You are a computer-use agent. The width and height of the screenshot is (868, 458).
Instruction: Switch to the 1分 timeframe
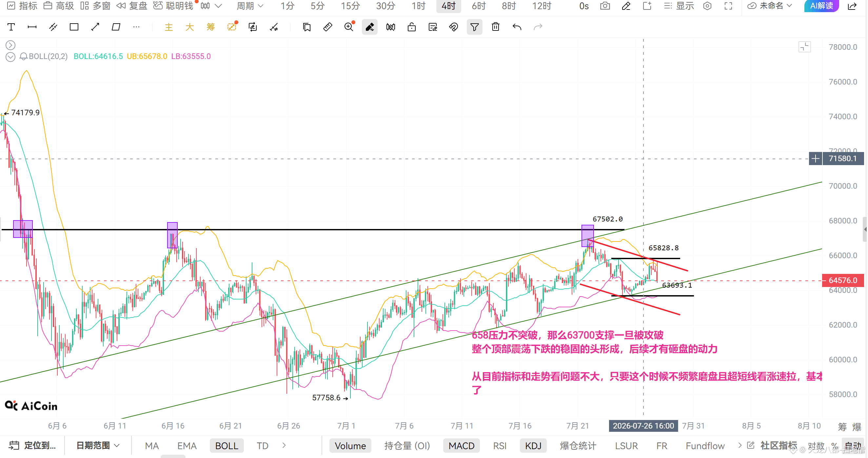287,6
